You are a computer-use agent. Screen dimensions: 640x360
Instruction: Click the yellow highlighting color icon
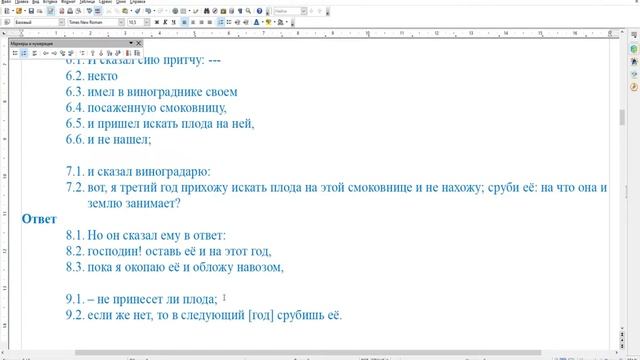point(268,22)
